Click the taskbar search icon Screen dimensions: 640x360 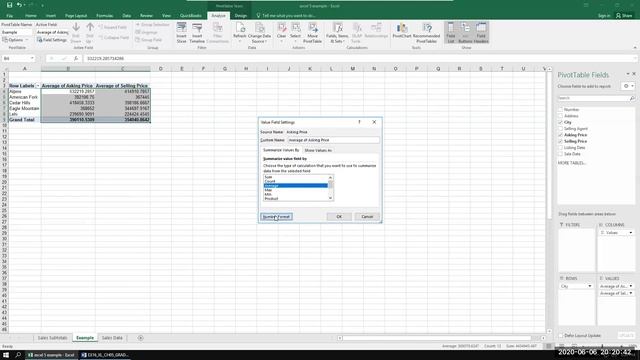click(18, 355)
